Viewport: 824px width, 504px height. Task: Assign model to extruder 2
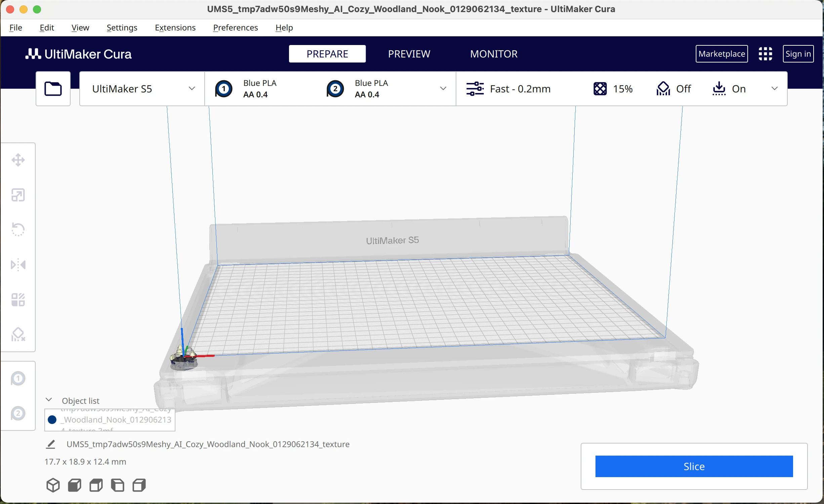click(x=18, y=413)
